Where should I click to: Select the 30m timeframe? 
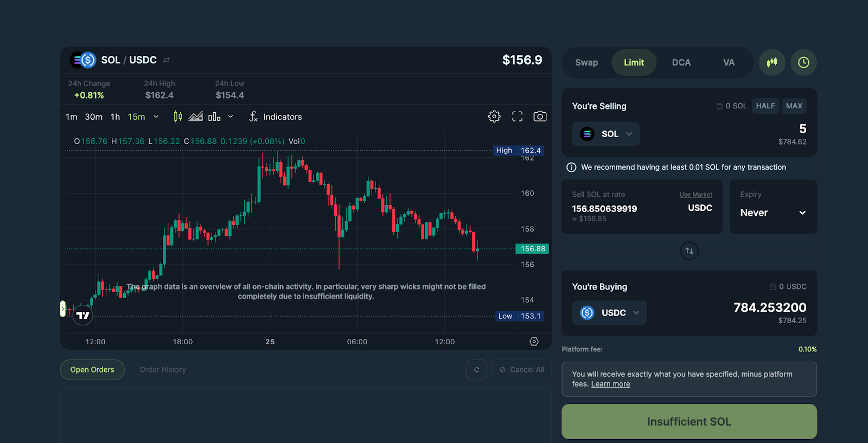pyautogui.click(x=94, y=117)
